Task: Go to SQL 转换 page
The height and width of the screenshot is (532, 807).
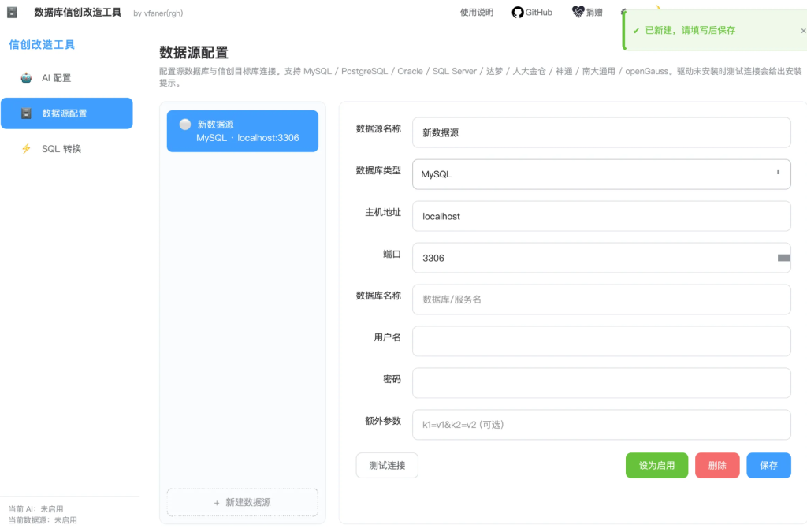Action: pyautogui.click(x=67, y=149)
